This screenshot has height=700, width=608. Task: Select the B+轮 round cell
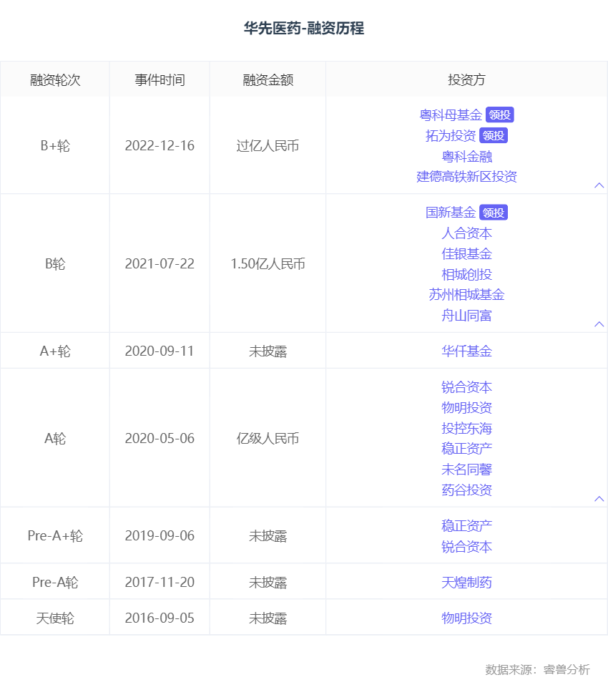pyautogui.click(x=55, y=146)
